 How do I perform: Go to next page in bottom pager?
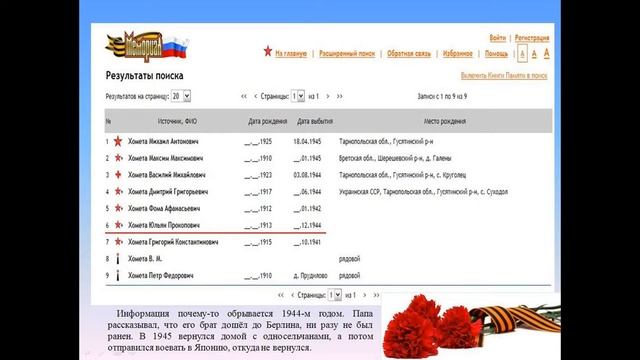[x=364, y=295]
